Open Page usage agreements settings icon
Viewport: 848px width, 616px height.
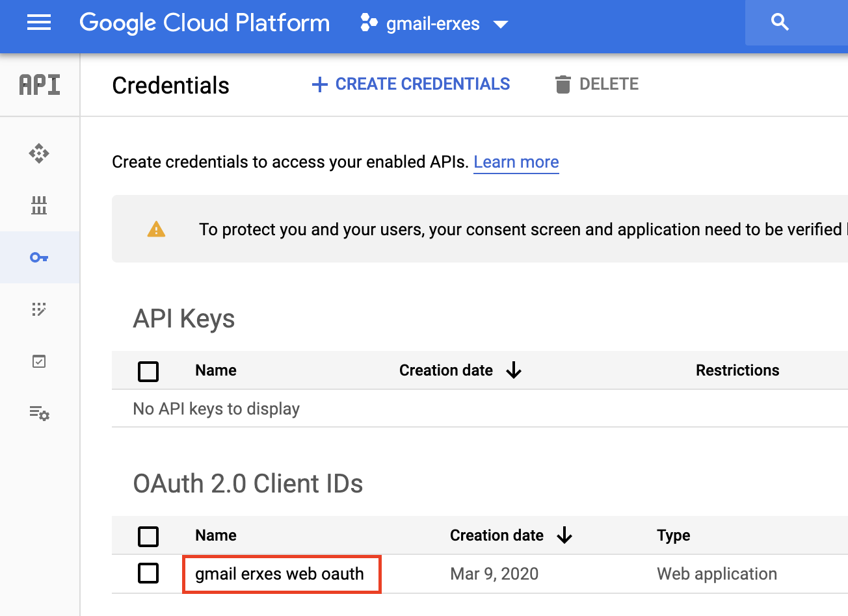(x=39, y=413)
